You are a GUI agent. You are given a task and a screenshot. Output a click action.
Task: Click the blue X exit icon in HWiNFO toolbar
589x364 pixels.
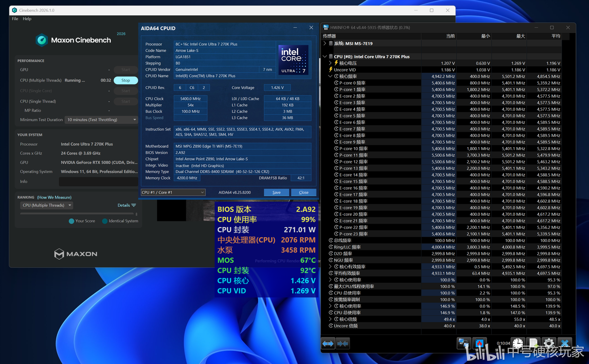point(564,343)
